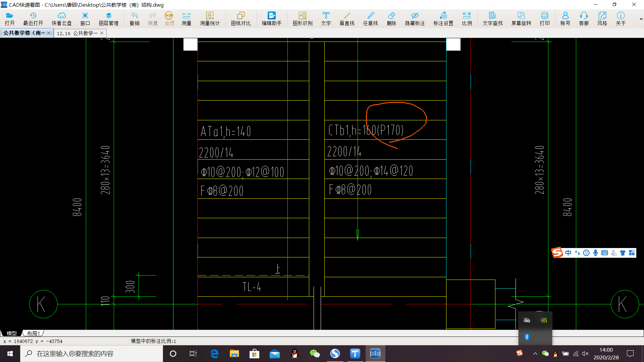Click the 窗口 window tool

pyautogui.click(x=85, y=19)
